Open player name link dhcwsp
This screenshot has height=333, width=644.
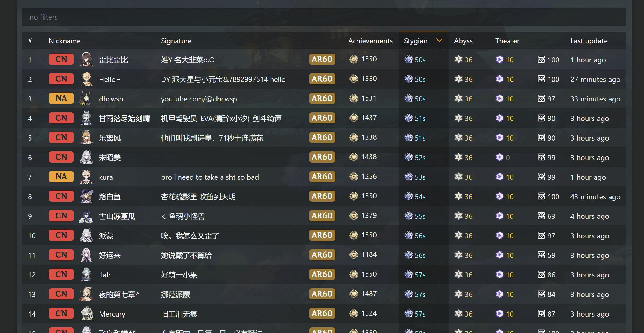click(x=111, y=99)
